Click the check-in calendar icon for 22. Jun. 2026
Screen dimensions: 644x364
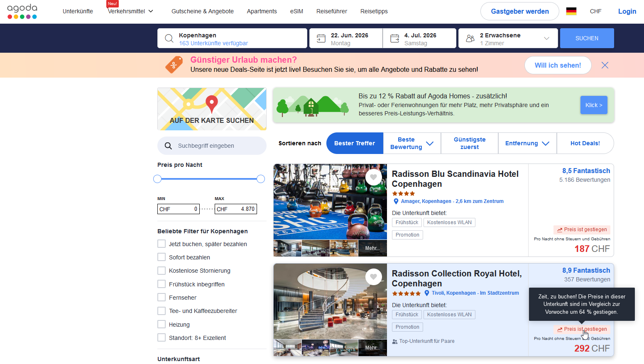pos(321,39)
